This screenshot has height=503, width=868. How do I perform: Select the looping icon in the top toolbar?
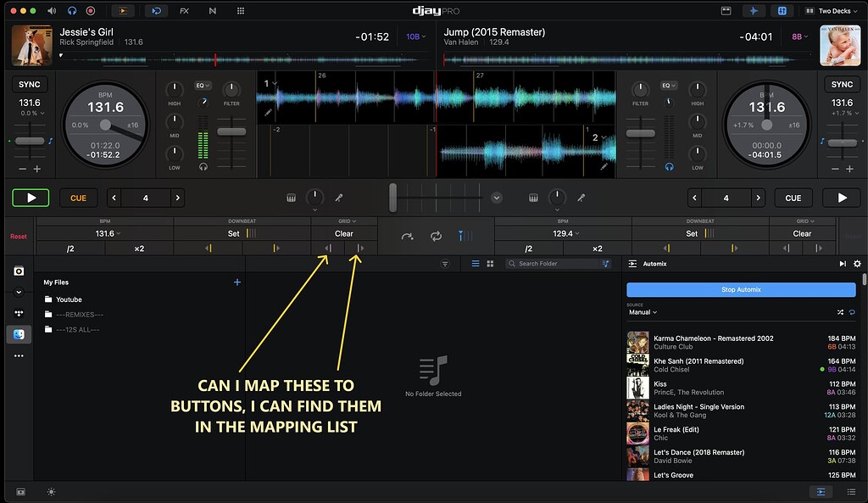click(x=156, y=10)
